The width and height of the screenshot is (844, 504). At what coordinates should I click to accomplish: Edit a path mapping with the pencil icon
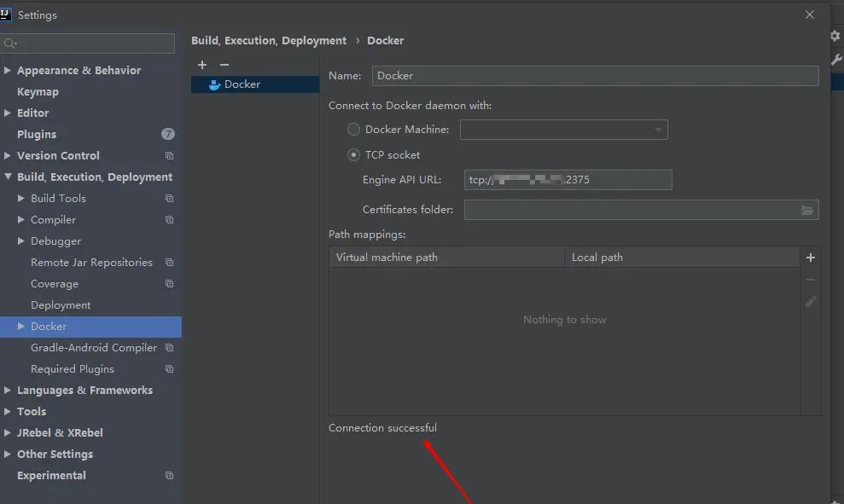click(x=810, y=301)
